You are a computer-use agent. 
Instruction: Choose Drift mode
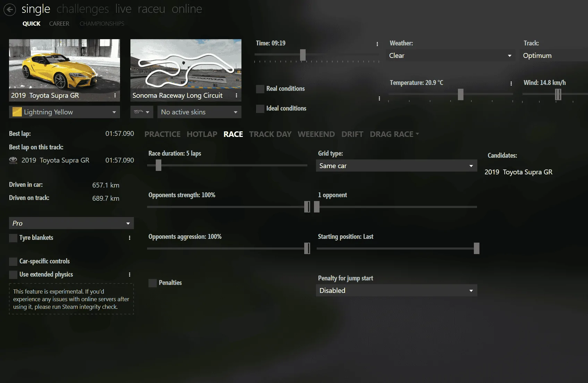(352, 134)
